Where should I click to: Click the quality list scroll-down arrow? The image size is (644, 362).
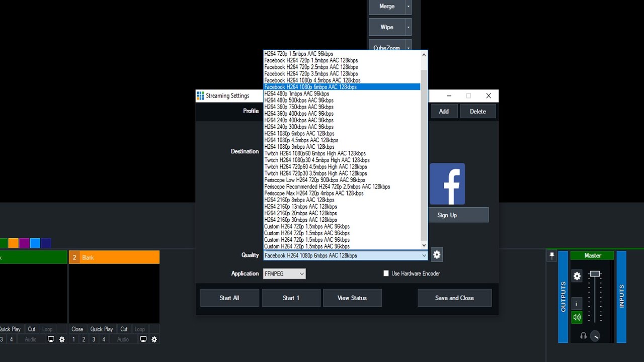pyautogui.click(x=424, y=245)
